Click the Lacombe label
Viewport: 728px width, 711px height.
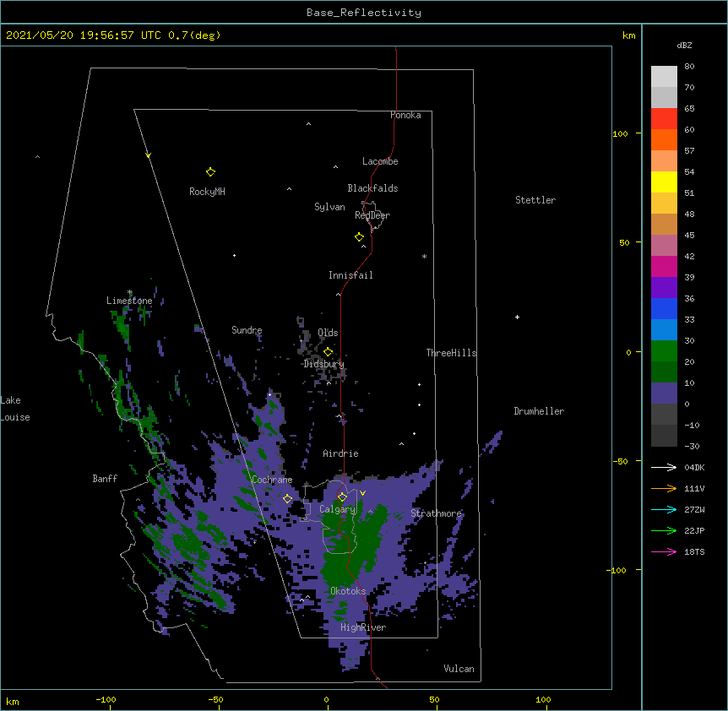tap(380, 161)
